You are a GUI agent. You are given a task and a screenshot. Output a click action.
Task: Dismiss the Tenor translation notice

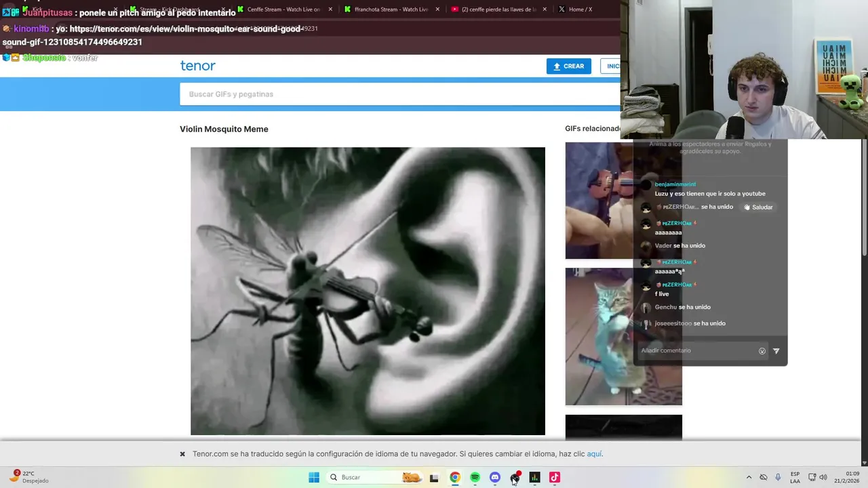[182, 454]
